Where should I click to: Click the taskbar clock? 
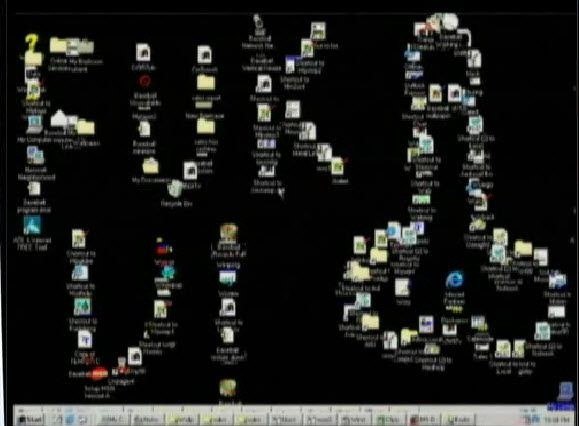pos(556,420)
